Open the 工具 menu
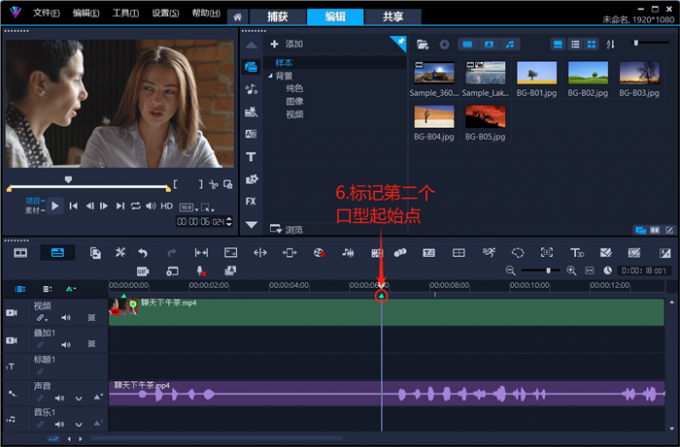Image resolution: width=680 pixels, height=447 pixels. (x=125, y=13)
